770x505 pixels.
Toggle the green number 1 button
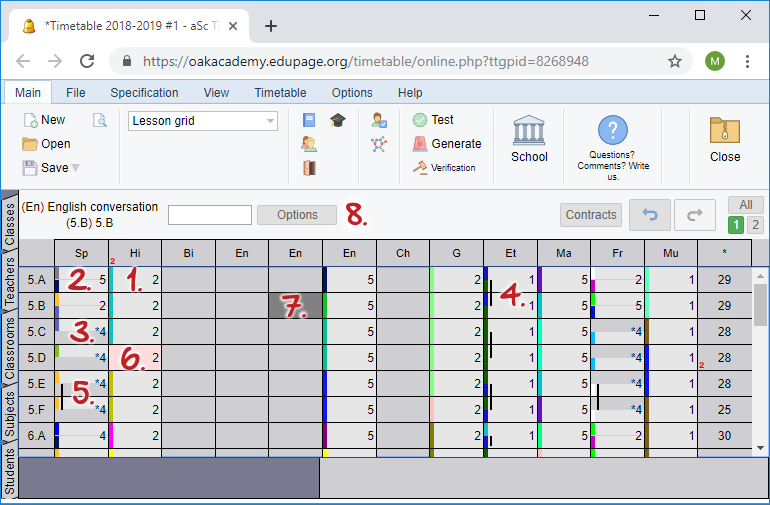point(736,224)
